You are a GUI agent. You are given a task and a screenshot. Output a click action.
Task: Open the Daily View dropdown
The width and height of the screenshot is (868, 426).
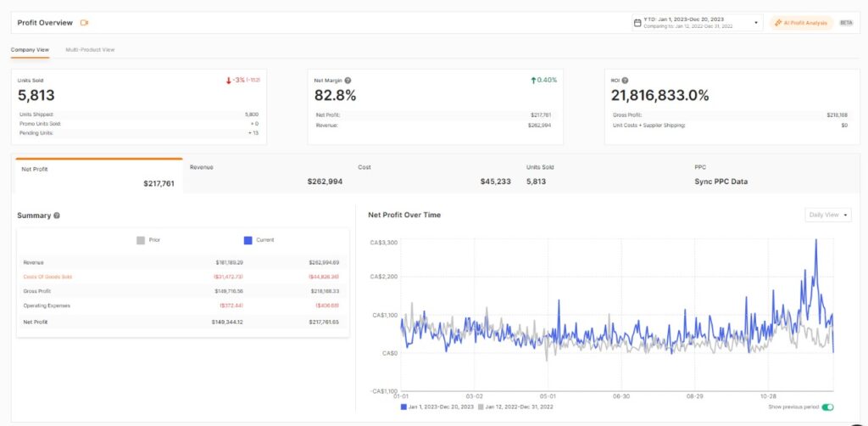(828, 215)
